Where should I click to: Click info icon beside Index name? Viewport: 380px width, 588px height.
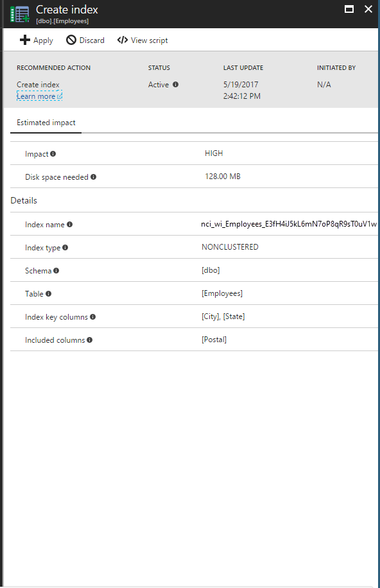click(x=69, y=224)
